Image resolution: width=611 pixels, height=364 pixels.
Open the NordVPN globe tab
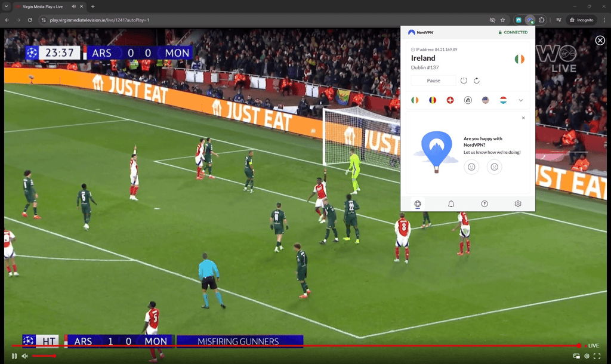click(418, 204)
